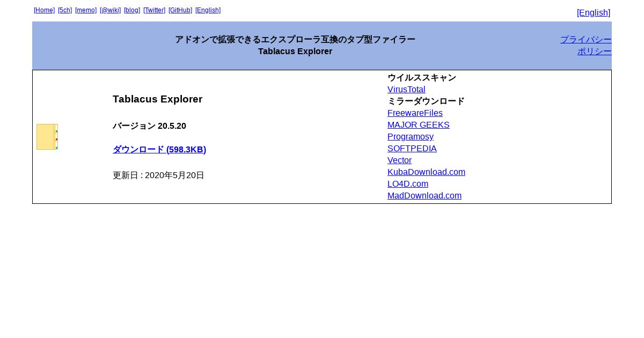The width and height of the screenshot is (644, 338).
Task: Click the small [English] link in top nav
Action: (x=208, y=10)
